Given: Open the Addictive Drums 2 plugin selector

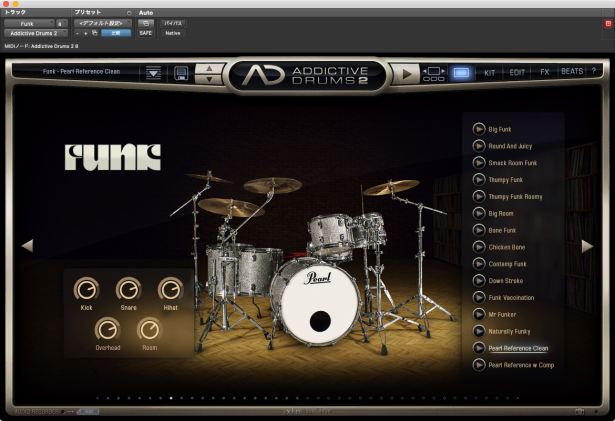Looking at the screenshot, I should (x=33, y=33).
